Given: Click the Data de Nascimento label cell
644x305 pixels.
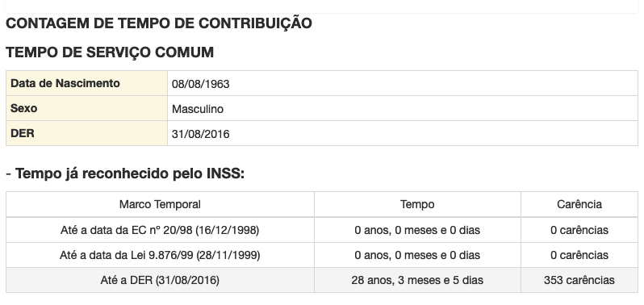Looking at the screenshot, I should [x=86, y=83].
